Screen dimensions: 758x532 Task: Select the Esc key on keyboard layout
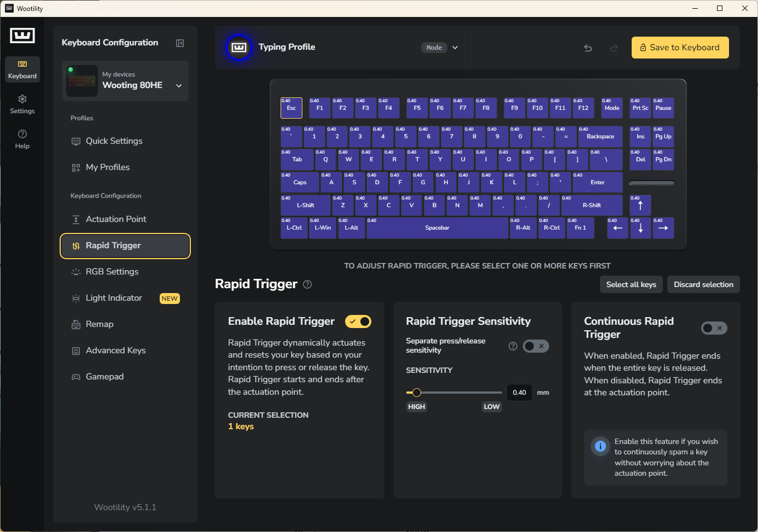pos(291,108)
